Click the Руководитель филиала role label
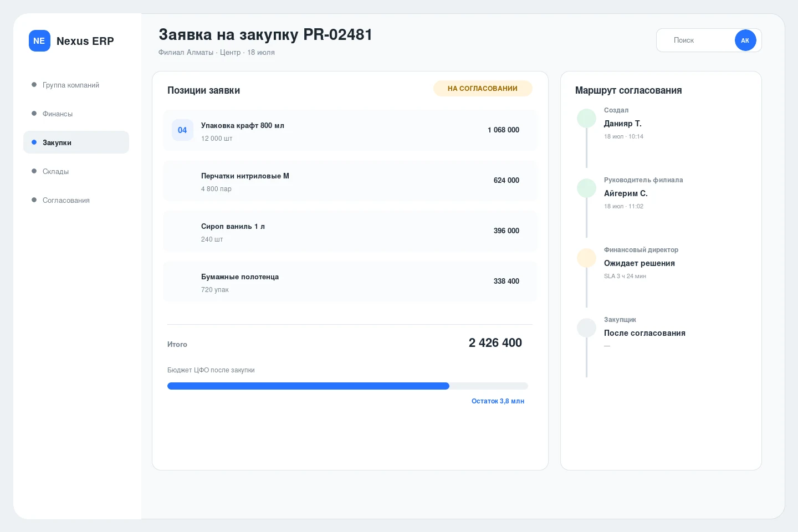 tap(643, 180)
